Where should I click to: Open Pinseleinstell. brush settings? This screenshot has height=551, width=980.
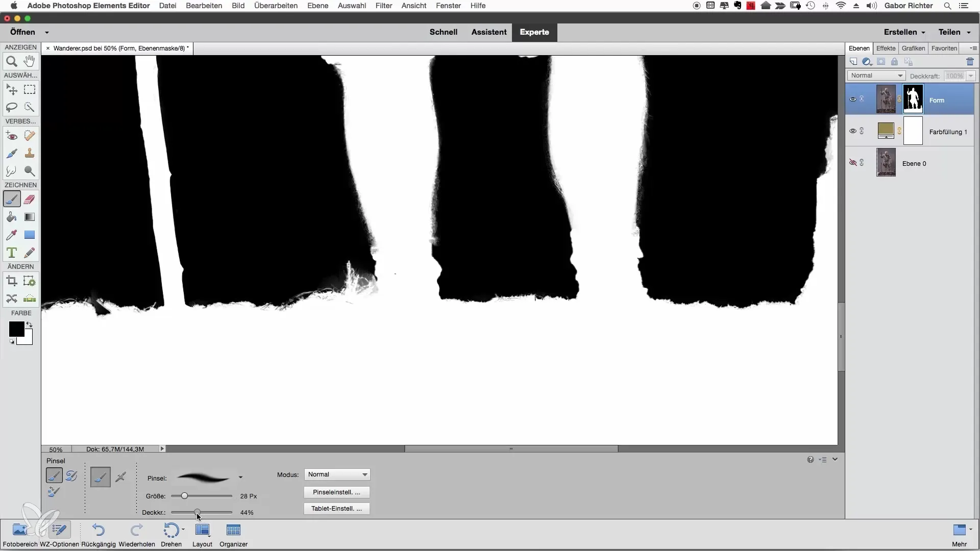pos(336,492)
